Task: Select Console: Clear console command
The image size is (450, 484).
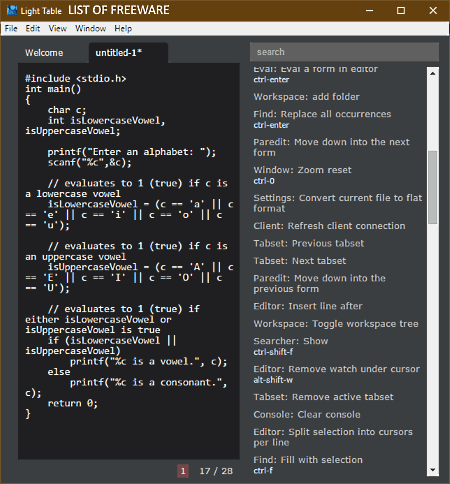Action: 307,414
